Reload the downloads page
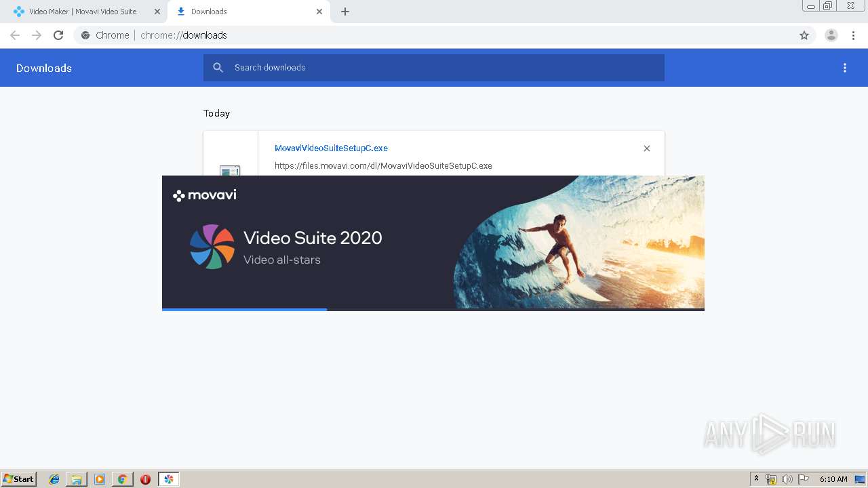 (58, 35)
